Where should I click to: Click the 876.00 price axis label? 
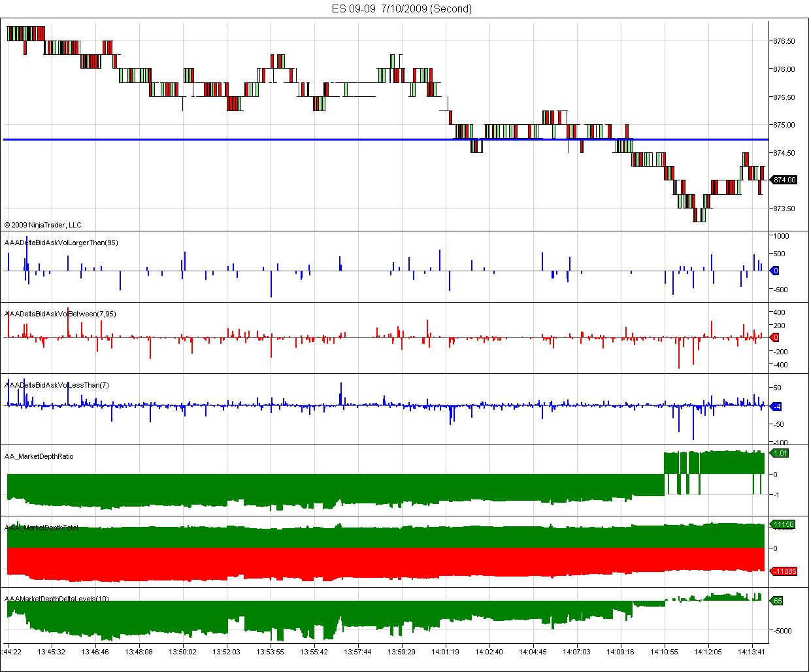(x=784, y=69)
